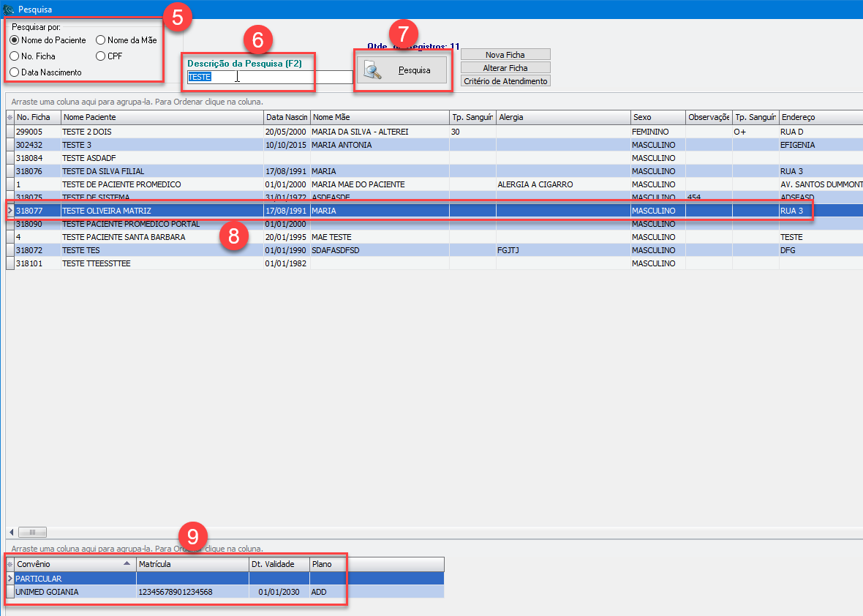
Task: Open Critério de Atendimento
Action: click(505, 81)
